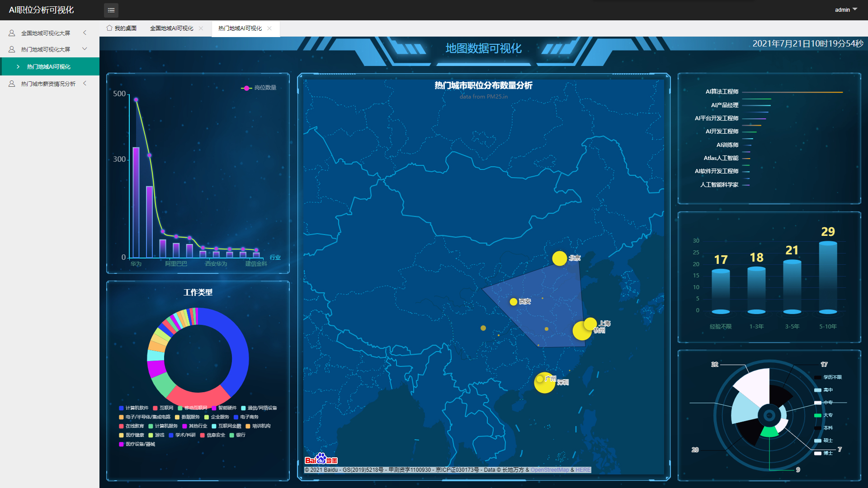The height and width of the screenshot is (488, 868).
Task: Open the HERE map attribution link
Action: click(583, 470)
